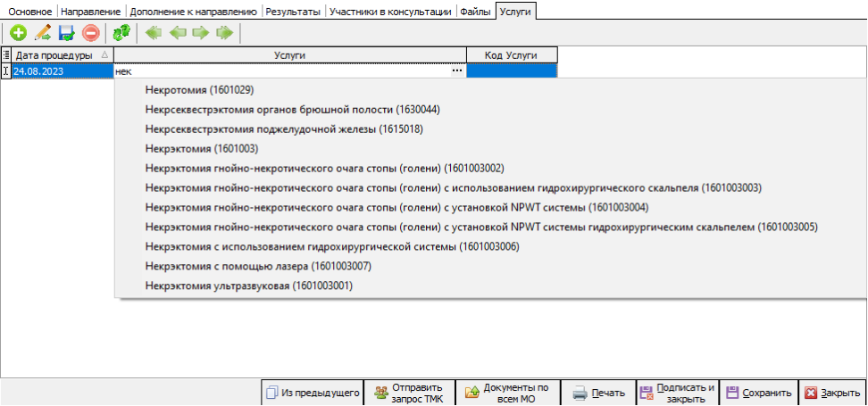Viewport: 868px width, 406px height.
Task: Go to next record arrow icon
Action: coord(201,34)
